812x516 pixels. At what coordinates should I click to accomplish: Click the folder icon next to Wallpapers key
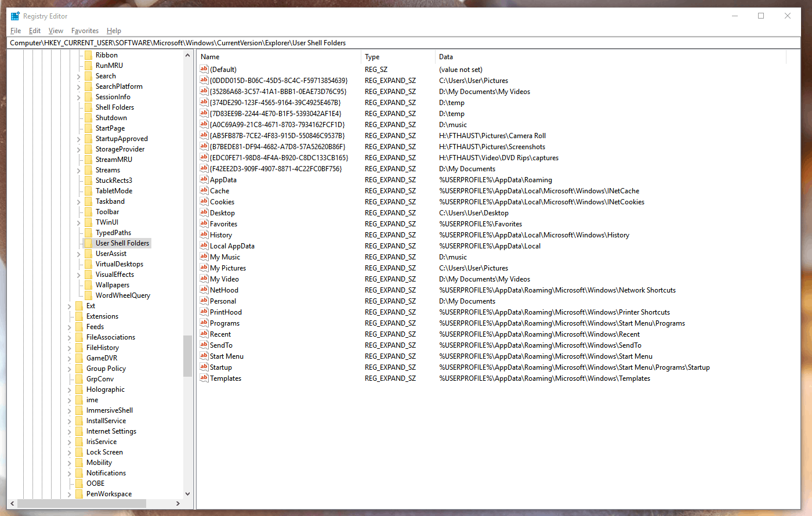88,285
